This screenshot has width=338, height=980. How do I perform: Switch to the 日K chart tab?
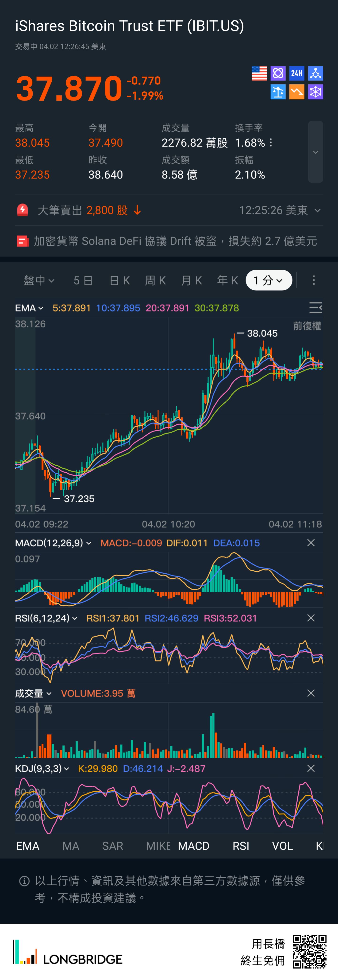(119, 281)
